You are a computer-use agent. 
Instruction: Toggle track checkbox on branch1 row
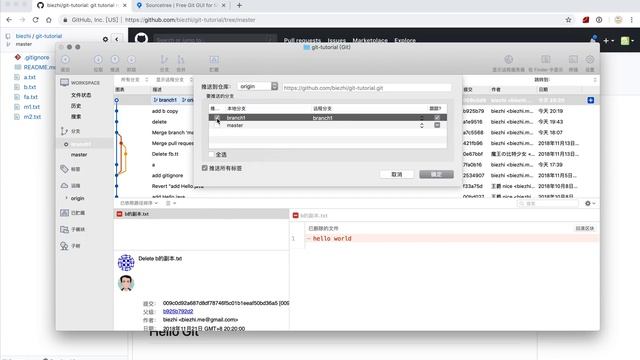pos(437,118)
